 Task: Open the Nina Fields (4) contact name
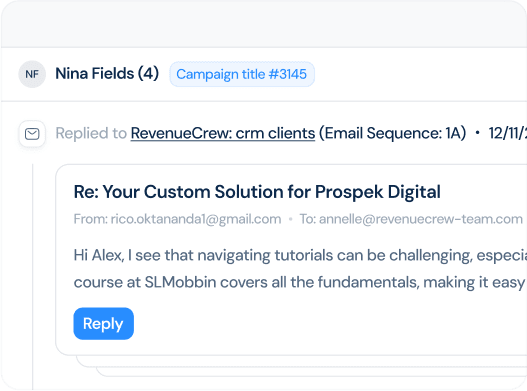(107, 74)
